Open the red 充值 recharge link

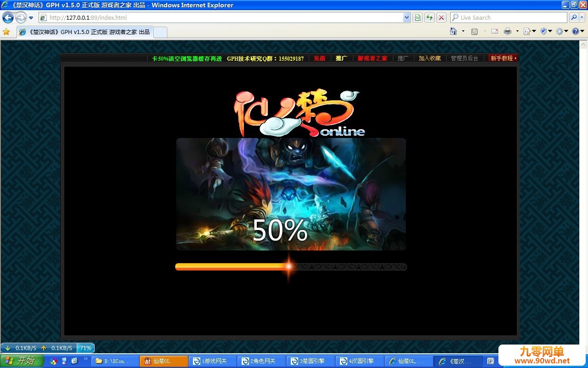coord(320,58)
